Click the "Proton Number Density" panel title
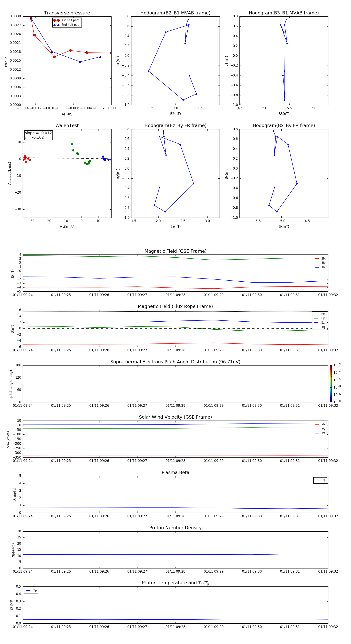 click(x=175, y=528)
